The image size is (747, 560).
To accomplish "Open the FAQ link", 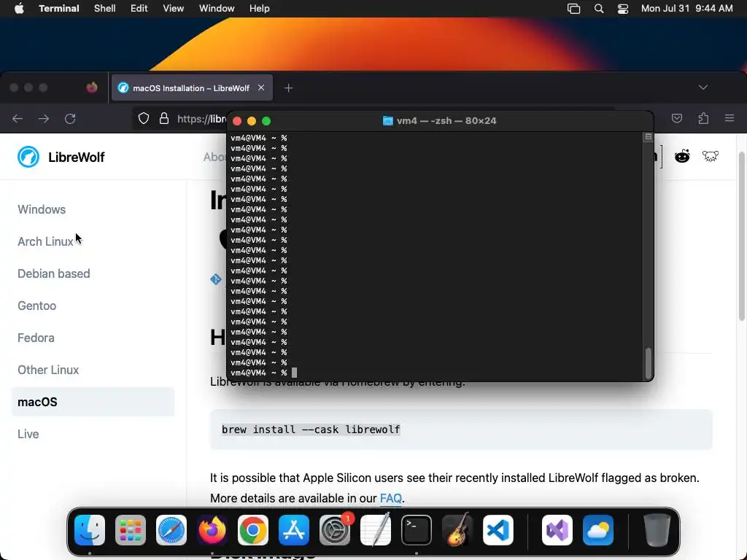I will [x=391, y=498].
